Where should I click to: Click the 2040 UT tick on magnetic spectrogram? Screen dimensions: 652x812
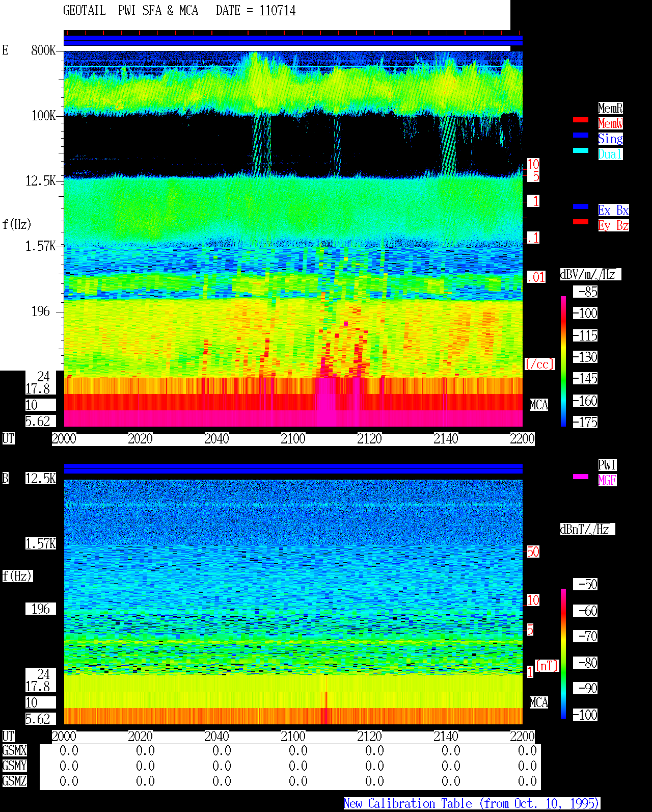click(x=216, y=737)
